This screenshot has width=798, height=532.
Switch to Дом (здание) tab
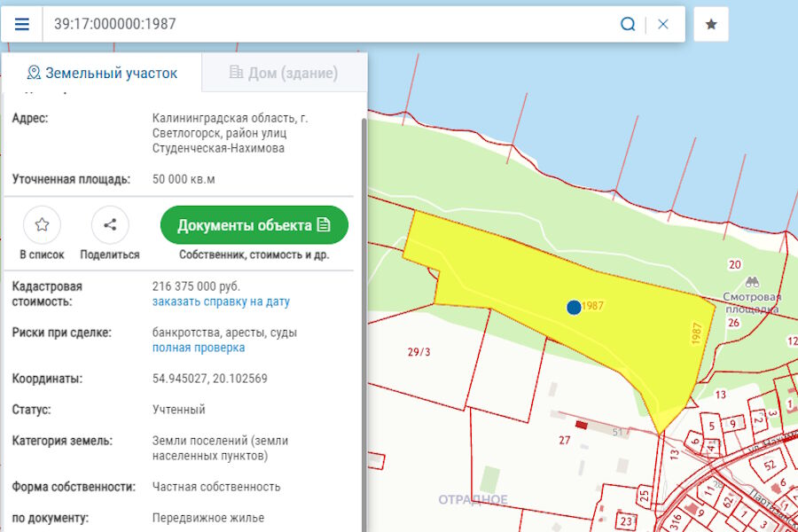click(284, 73)
